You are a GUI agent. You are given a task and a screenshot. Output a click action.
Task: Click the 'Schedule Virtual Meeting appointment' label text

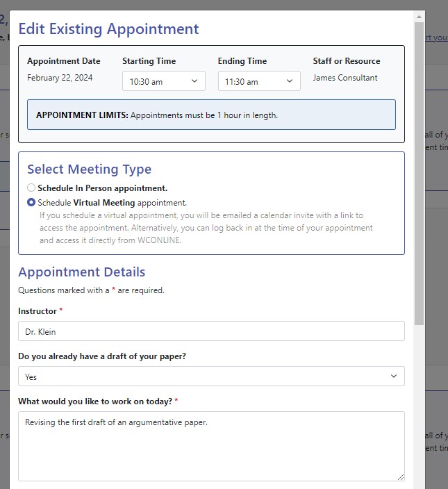coord(112,203)
